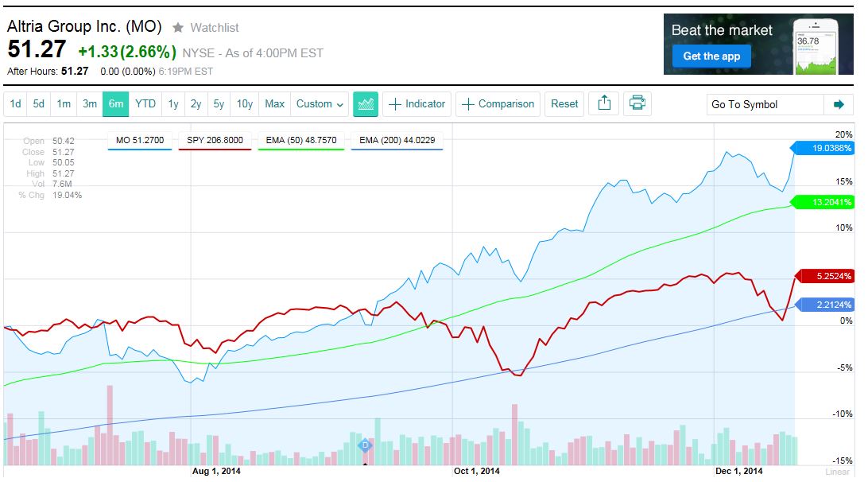Select the Max time range
This screenshot has height=482, width=868.
pos(274,104)
